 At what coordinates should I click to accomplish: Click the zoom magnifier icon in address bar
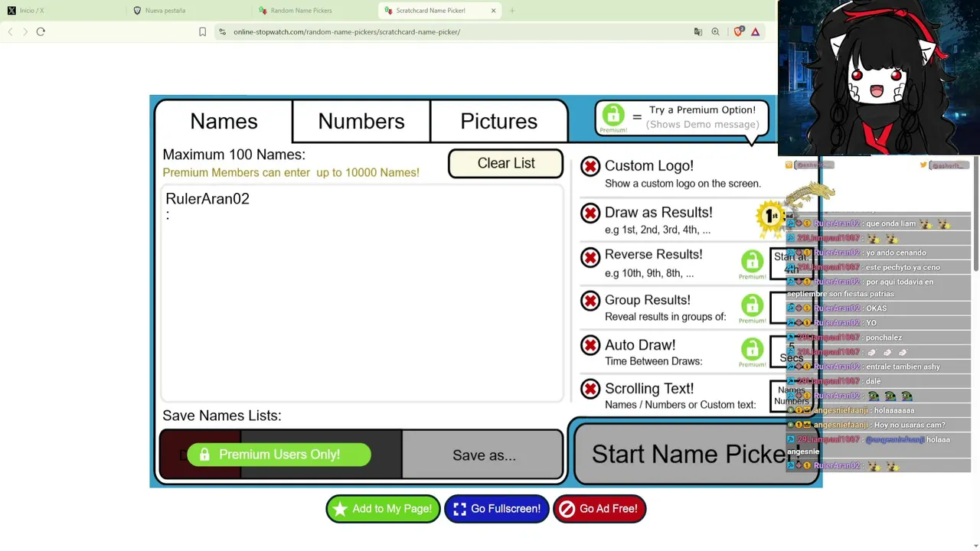click(x=715, y=32)
